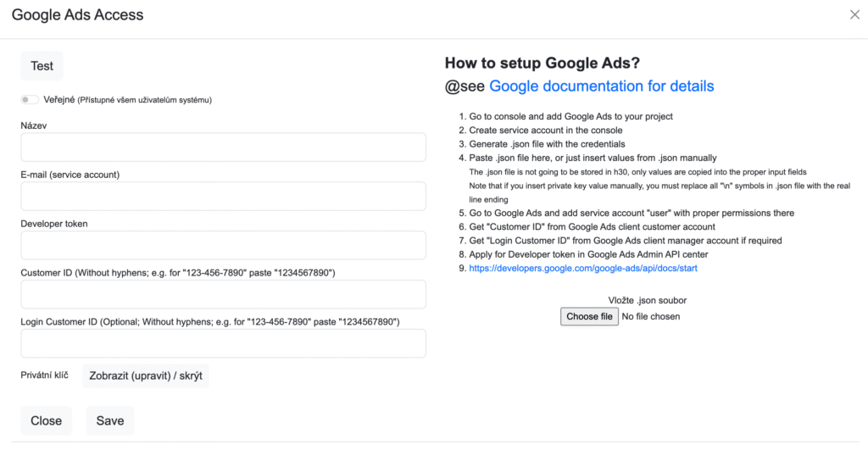Open Google documentation for details link
This screenshot has height=456, width=868.
601,86
